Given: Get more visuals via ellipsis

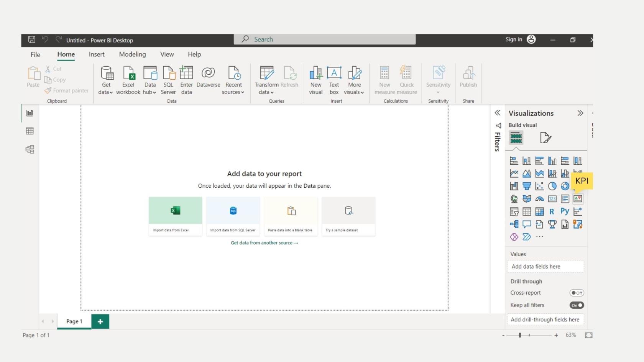Looking at the screenshot, I should (x=539, y=237).
